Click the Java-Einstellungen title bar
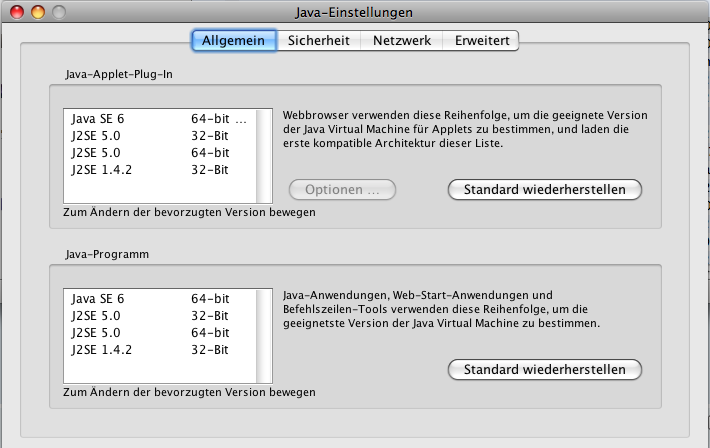The height and width of the screenshot is (448, 710). (354, 13)
